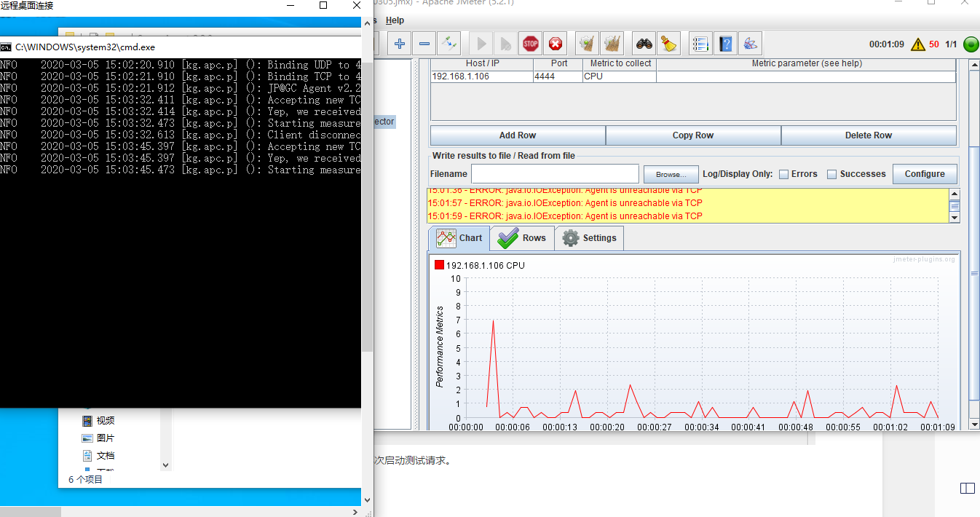
Task: Click the 15:01:59 Agent unreachable error line
Action: pos(565,216)
